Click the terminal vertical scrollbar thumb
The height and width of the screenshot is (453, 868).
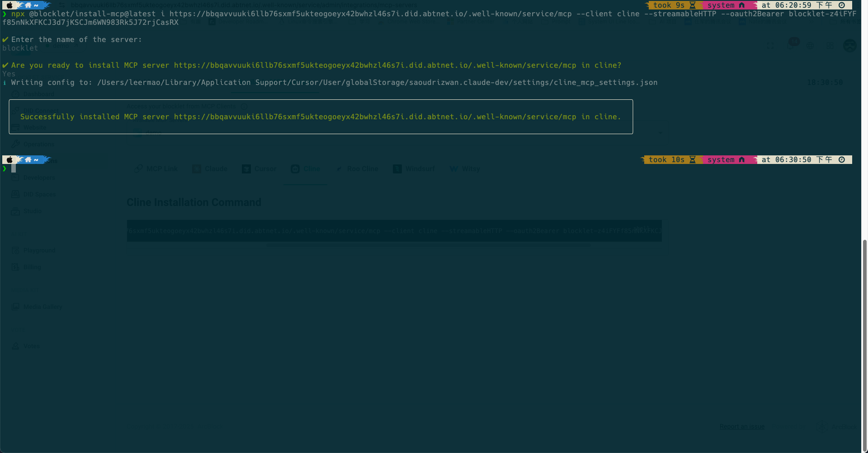(x=865, y=343)
